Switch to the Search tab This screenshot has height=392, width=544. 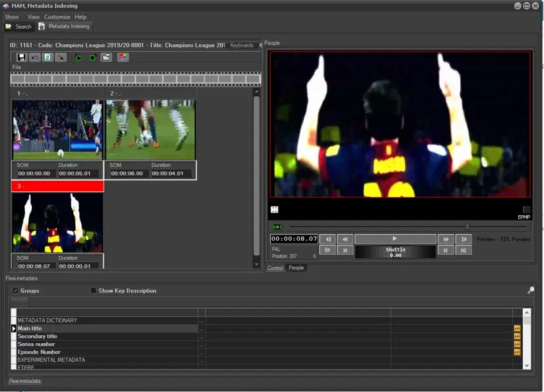tap(18, 26)
